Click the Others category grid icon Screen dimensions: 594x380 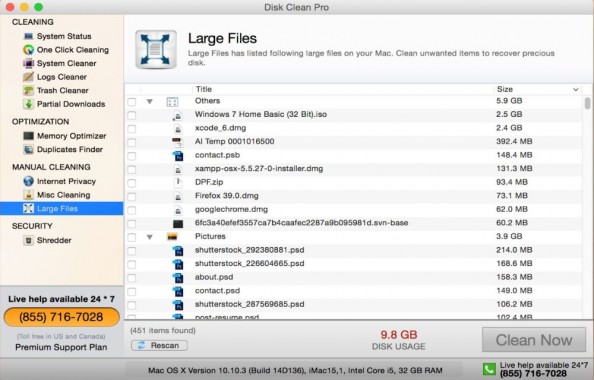coord(172,102)
